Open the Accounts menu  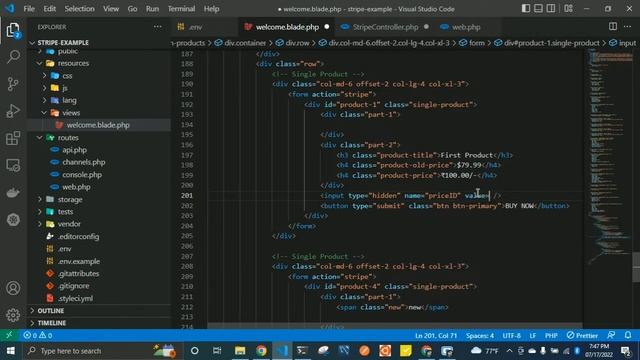(13, 288)
